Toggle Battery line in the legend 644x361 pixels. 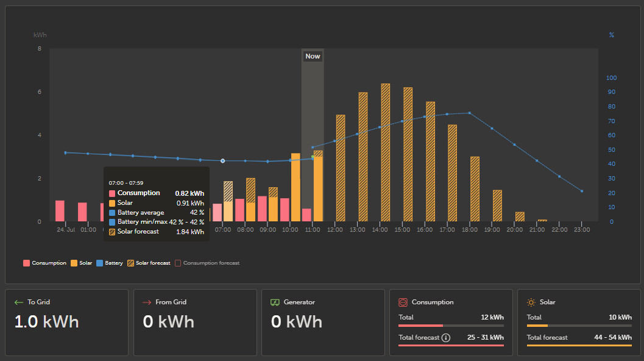coord(109,263)
